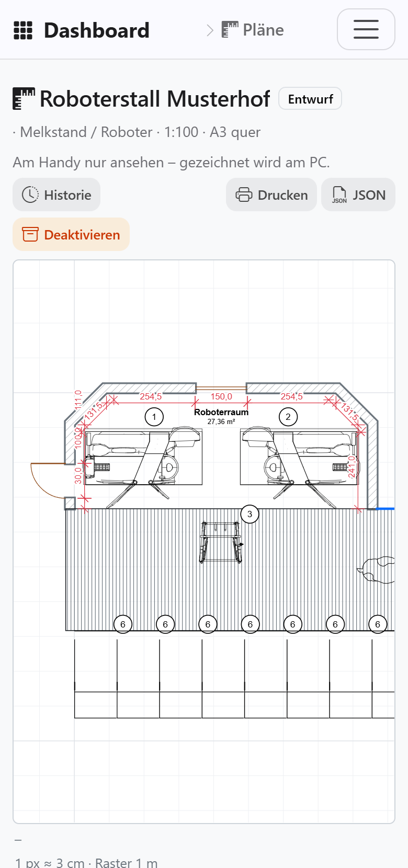
Task: Click the JSON file icon
Action: 339,195
